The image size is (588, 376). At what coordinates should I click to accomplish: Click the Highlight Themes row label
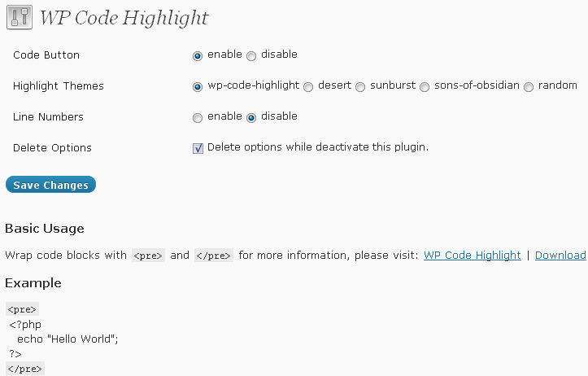[58, 86]
